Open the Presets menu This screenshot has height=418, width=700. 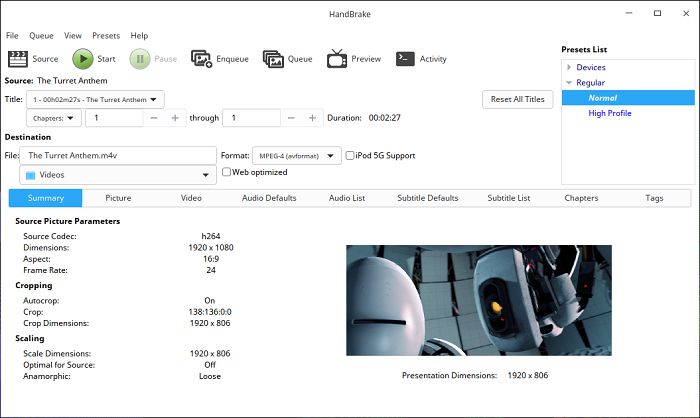pyautogui.click(x=106, y=36)
